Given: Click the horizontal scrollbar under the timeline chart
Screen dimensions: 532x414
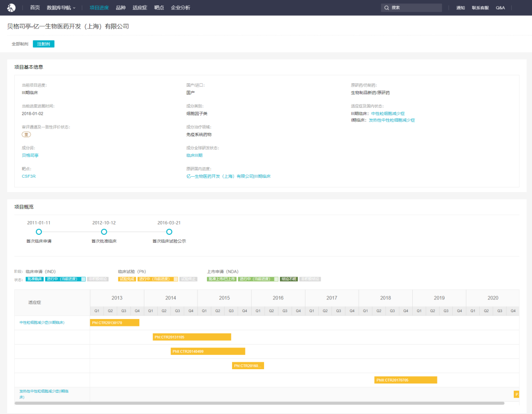Looking at the screenshot, I should pos(259,403).
